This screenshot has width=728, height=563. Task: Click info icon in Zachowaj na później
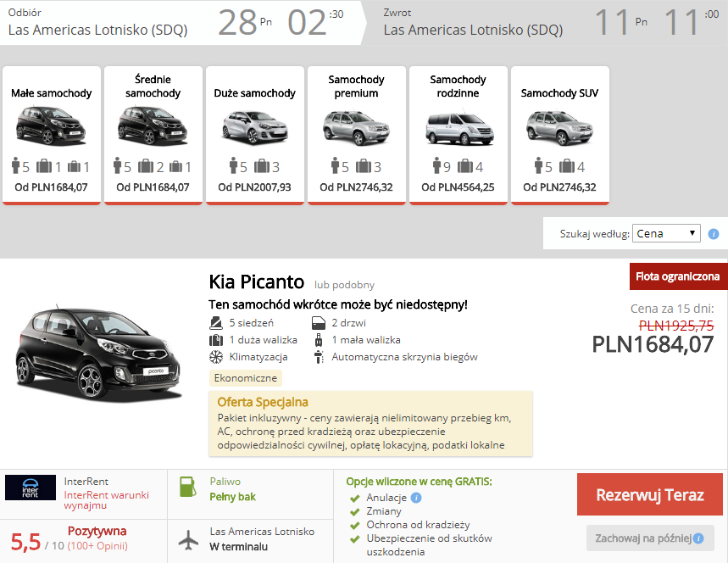pyautogui.click(x=698, y=538)
